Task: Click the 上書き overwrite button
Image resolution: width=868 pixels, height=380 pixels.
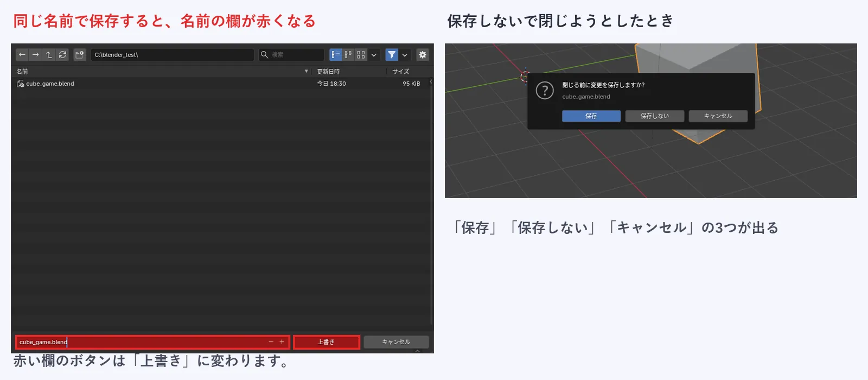Action: coord(326,342)
